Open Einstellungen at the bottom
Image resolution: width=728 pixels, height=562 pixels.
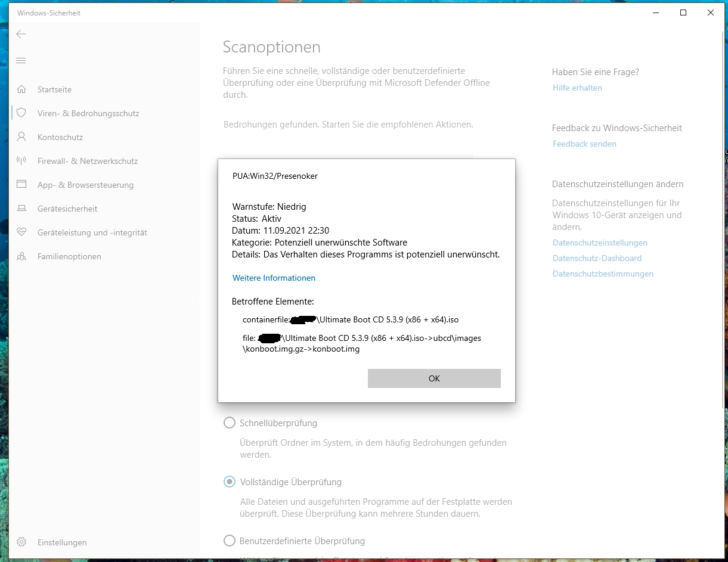(62, 542)
